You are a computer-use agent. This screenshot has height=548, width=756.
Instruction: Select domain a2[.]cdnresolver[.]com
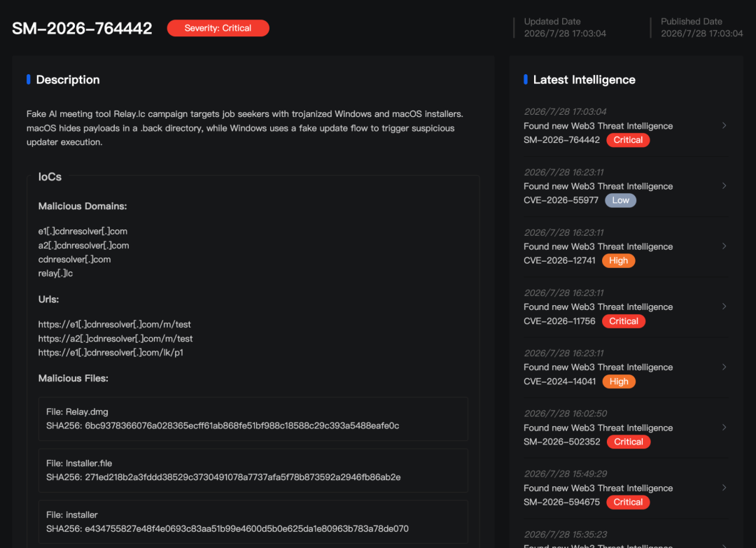83,246
